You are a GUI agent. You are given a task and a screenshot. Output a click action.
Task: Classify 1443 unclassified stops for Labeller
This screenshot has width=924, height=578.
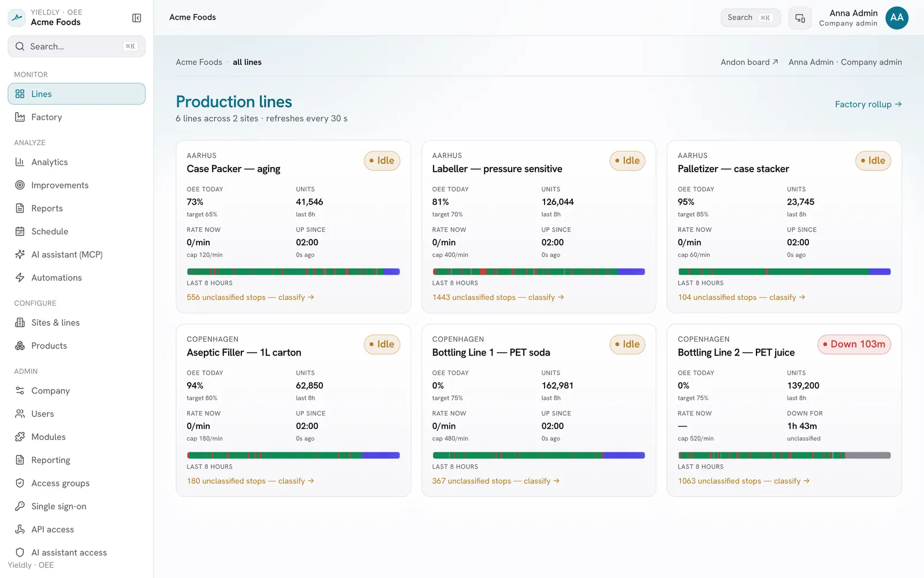tap(498, 297)
